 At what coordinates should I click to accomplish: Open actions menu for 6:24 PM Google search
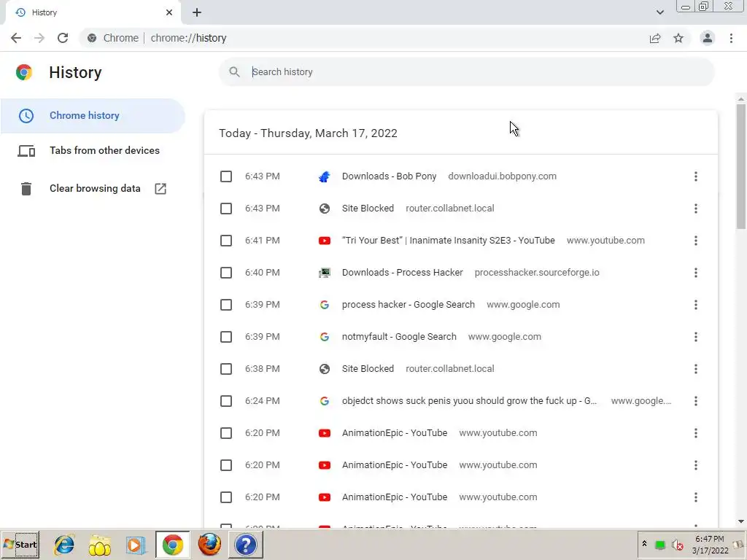coord(695,401)
